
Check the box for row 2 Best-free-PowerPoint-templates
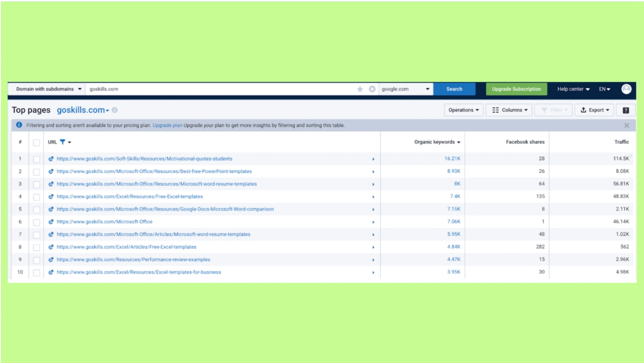[37, 172]
